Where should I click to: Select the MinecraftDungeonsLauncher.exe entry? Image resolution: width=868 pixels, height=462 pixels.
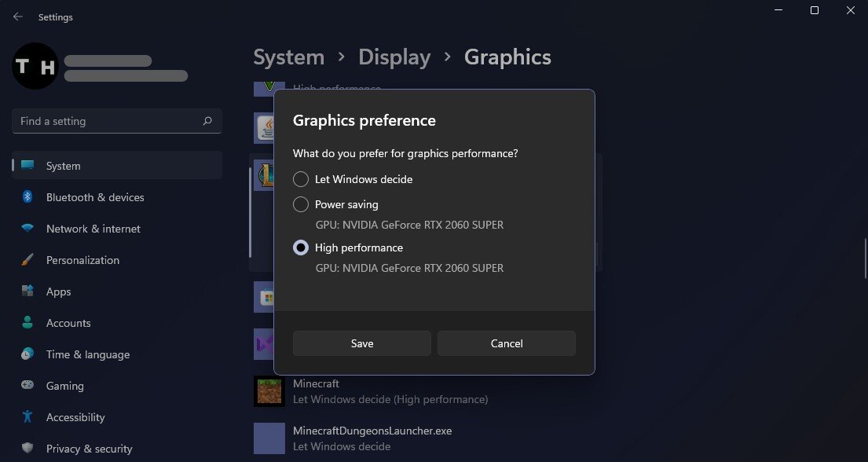pos(427,438)
